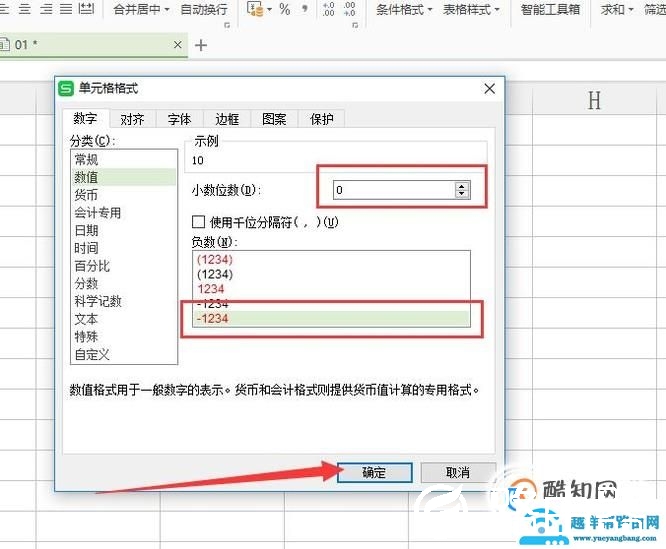Image resolution: width=666 pixels, height=549 pixels.
Task: Confirm with the 确定 button
Action: click(374, 472)
